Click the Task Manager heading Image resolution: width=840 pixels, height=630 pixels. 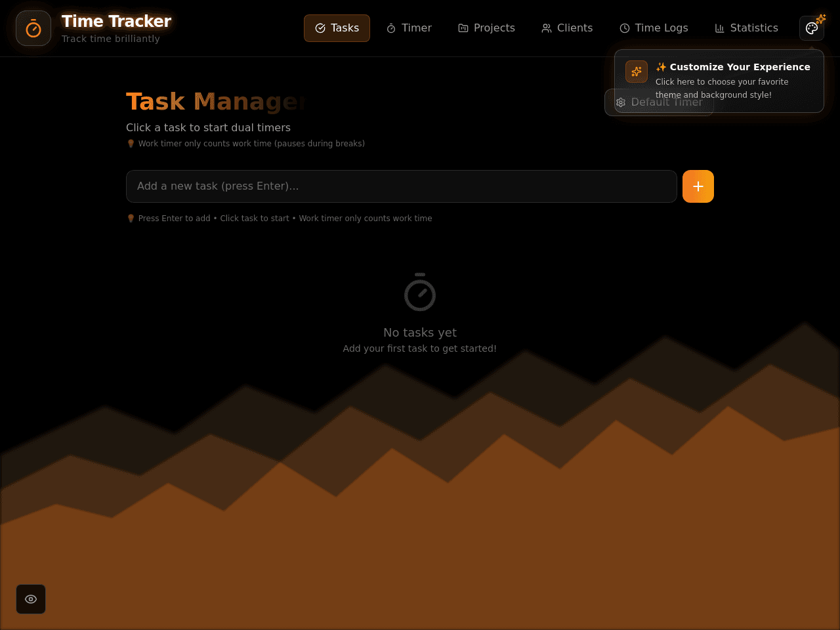[217, 102]
